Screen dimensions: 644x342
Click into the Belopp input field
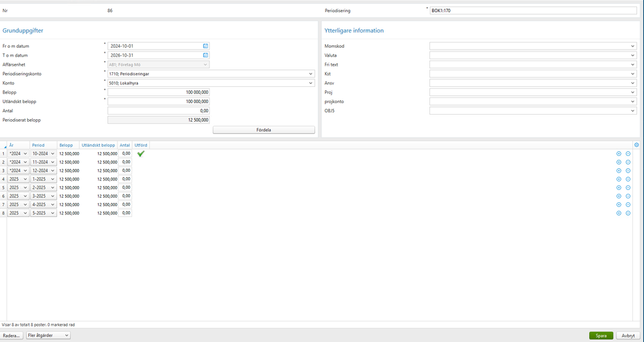pos(159,92)
